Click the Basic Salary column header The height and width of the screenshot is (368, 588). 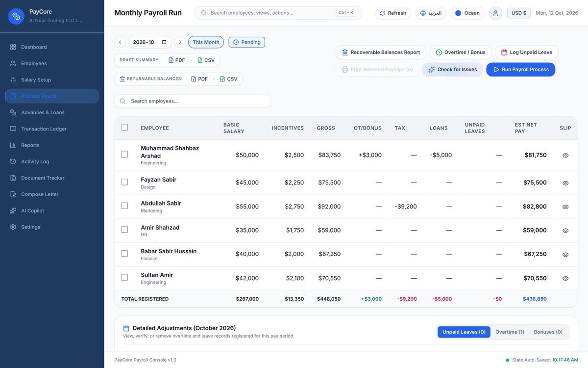pos(234,128)
